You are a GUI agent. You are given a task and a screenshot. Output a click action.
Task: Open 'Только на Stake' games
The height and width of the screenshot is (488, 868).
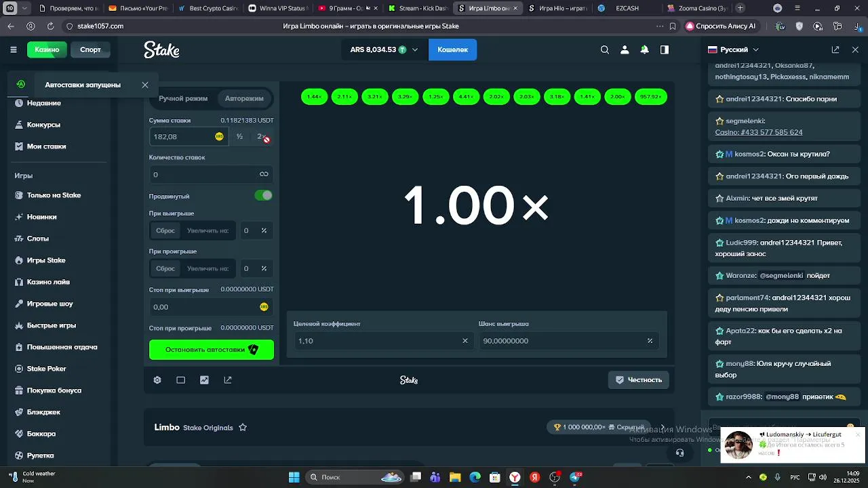click(x=54, y=195)
